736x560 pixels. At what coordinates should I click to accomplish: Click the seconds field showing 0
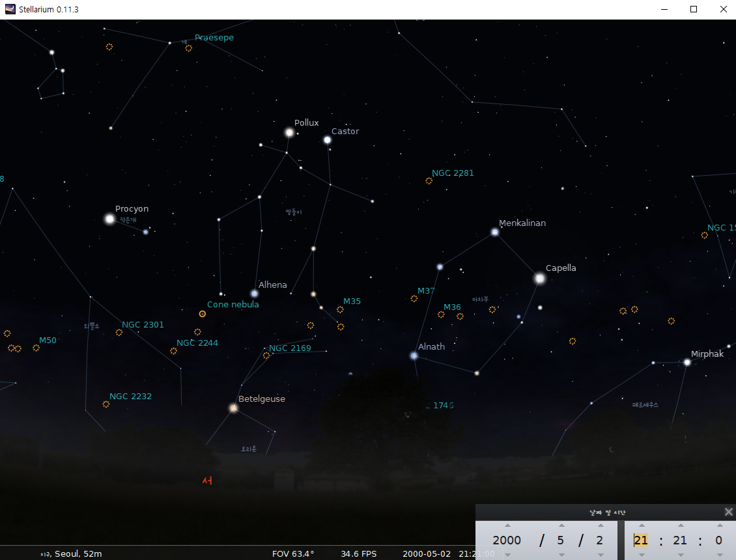point(718,540)
